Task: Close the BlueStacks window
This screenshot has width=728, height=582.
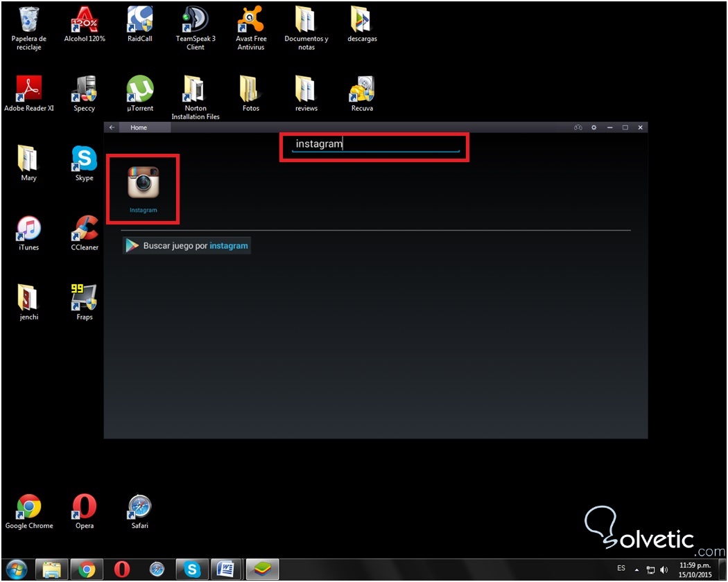Action: click(x=640, y=127)
